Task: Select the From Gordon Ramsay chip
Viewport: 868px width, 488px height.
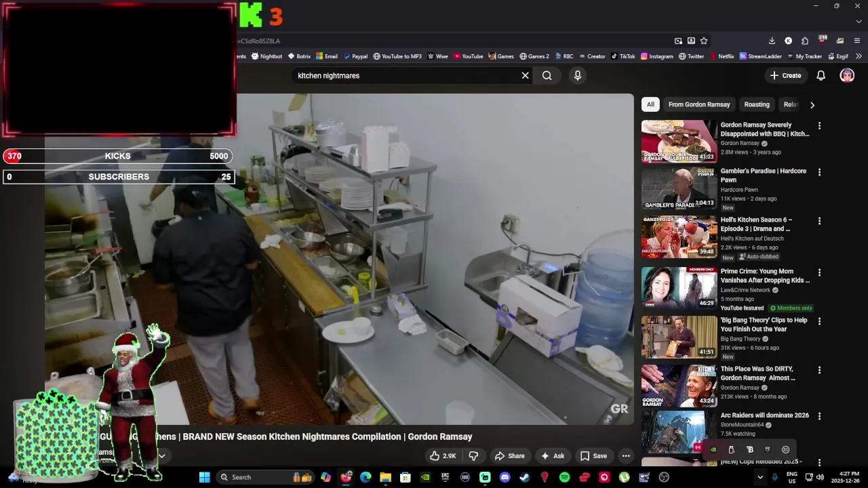Action: pos(699,104)
